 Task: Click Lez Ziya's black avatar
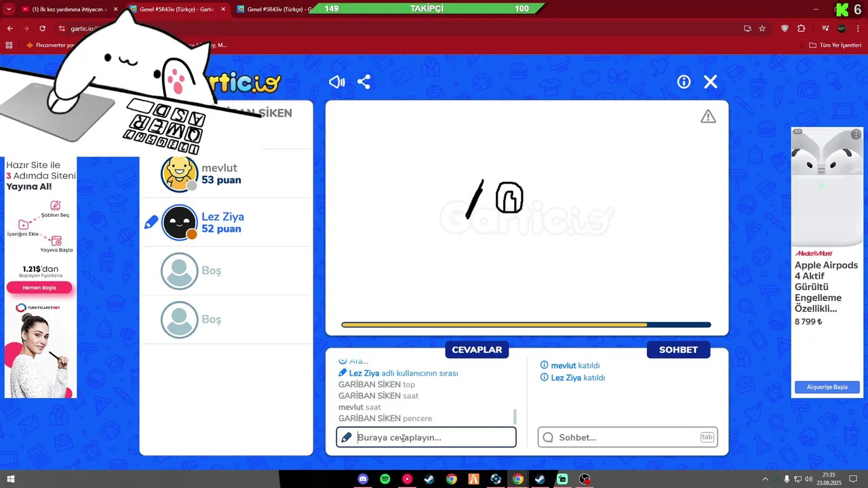tap(179, 222)
